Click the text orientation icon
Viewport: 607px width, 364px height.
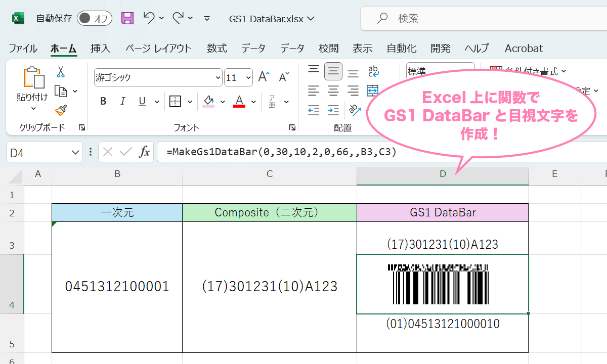click(x=354, y=110)
